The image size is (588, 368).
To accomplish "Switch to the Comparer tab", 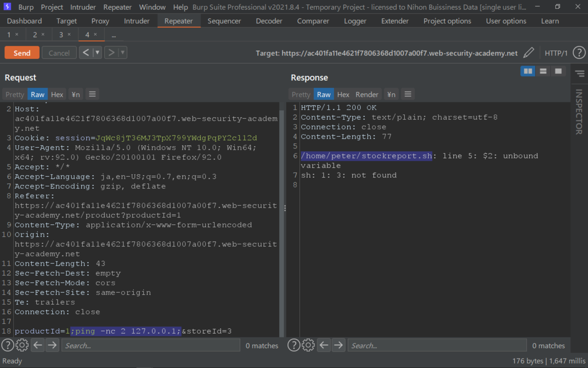I will click(x=313, y=21).
